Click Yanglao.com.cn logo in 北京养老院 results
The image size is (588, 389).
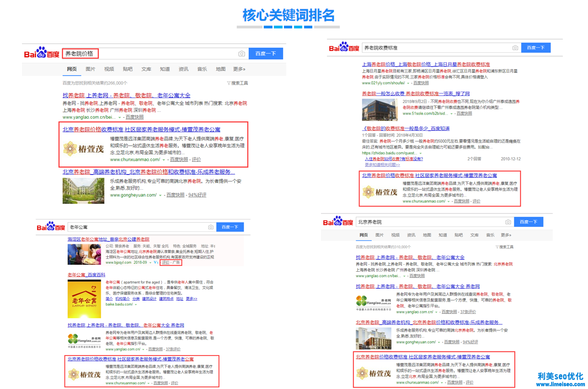click(374, 303)
